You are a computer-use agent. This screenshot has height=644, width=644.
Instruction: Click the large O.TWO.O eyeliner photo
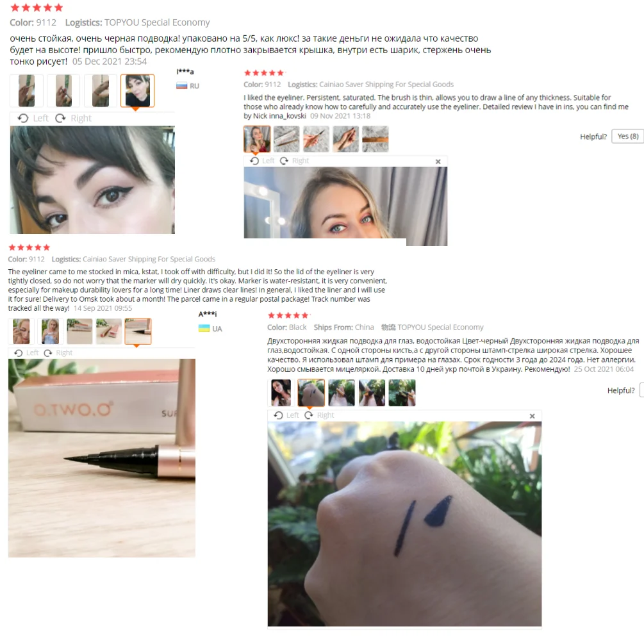tap(102, 458)
